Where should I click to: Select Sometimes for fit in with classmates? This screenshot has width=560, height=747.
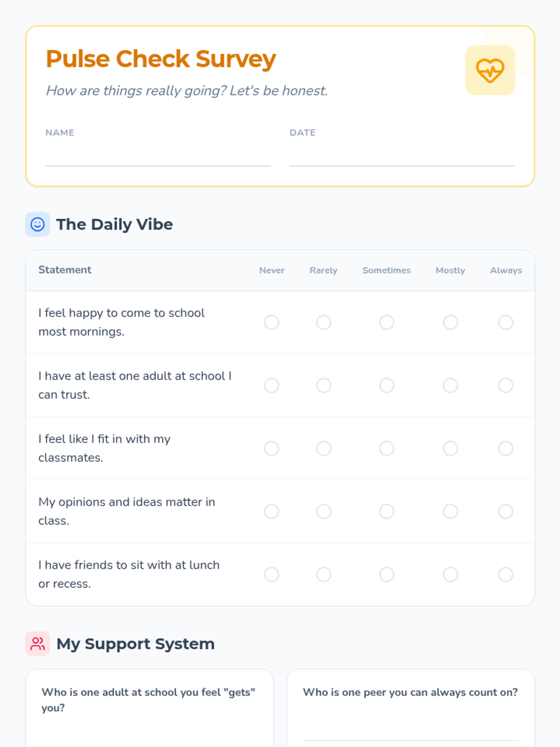387,448
